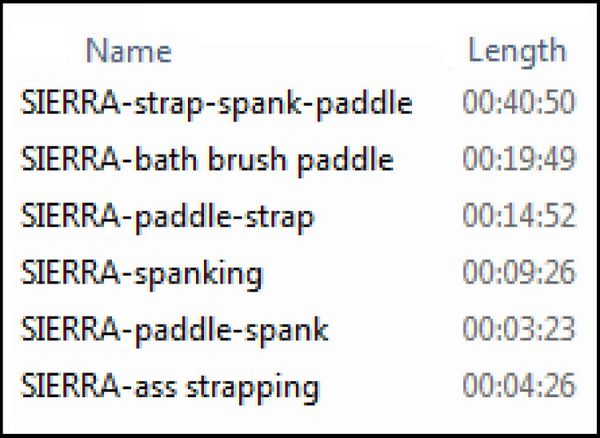Image resolution: width=600 pixels, height=438 pixels.
Task: Click empty space right of SIERRA-paddle-strap name
Action: pos(385,217)
